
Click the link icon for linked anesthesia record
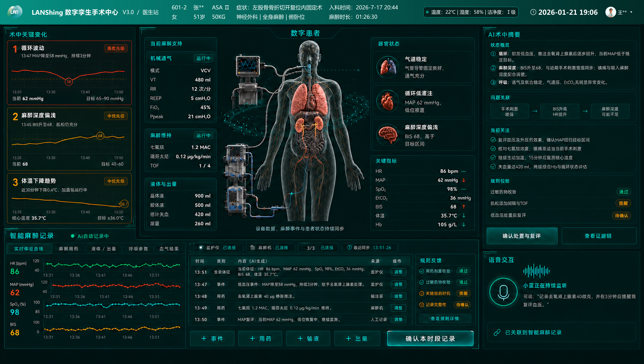click(x=497, y=332)
